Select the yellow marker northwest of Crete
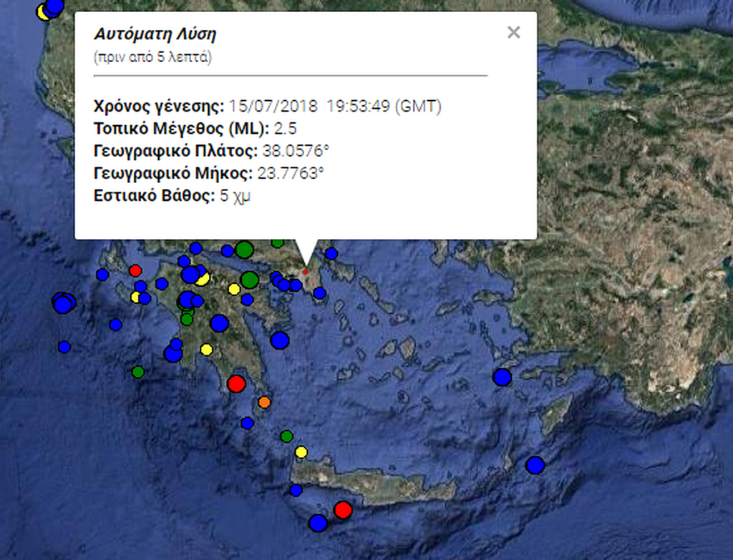This screenshot has height=560, width=733. pyautogui.click(x=301, y=452)
